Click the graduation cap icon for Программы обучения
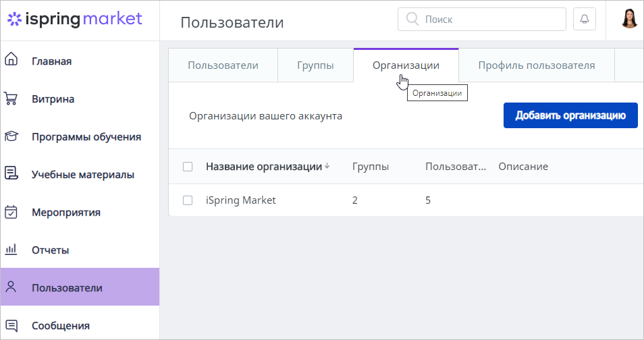 coord(11,136)
